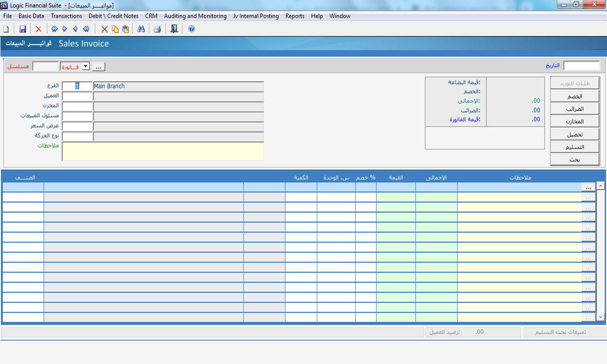Open the Auditing and Monitoring menu
Image resolution: width=607 pixels, height=364 pixels.
(195, 16)
